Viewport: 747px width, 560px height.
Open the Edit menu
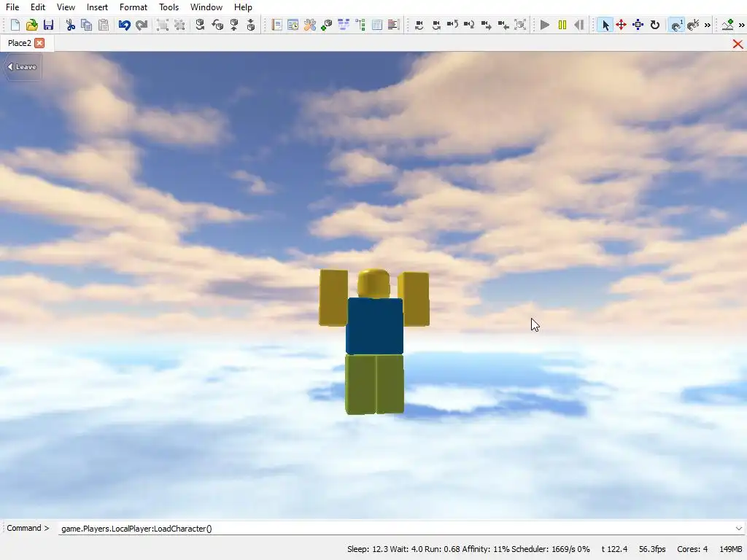tap(38, 7)
